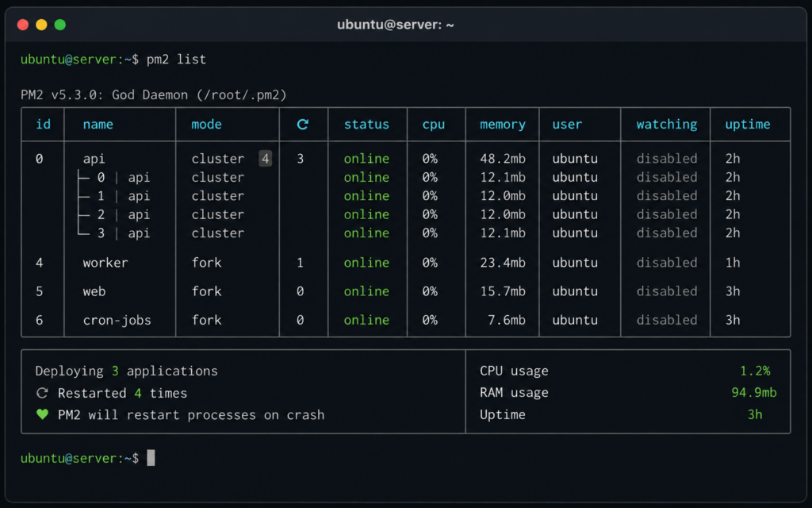Click the 48.2mb memory value

pyautogui.click(x=502, y=159)
